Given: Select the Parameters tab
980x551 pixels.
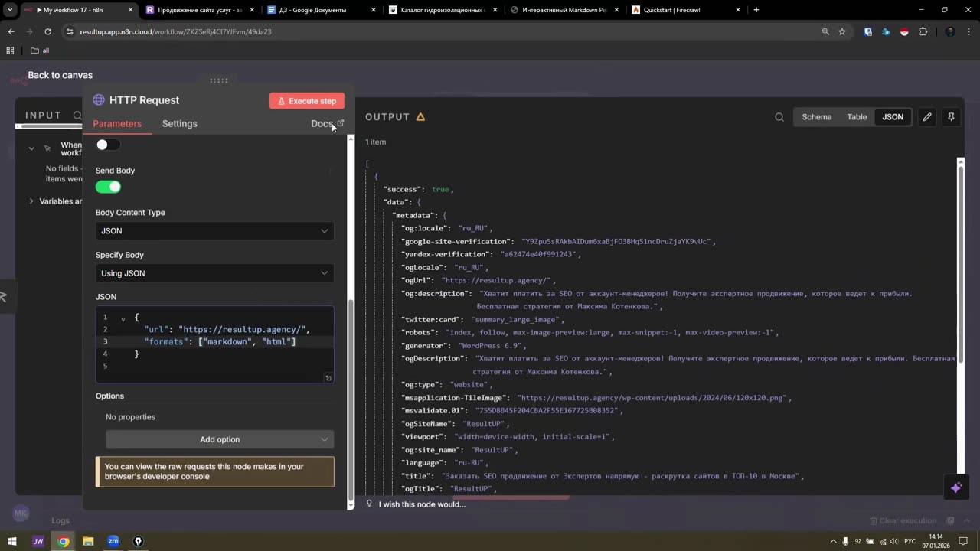Looking at the screenshot, I should pos(117,123).
